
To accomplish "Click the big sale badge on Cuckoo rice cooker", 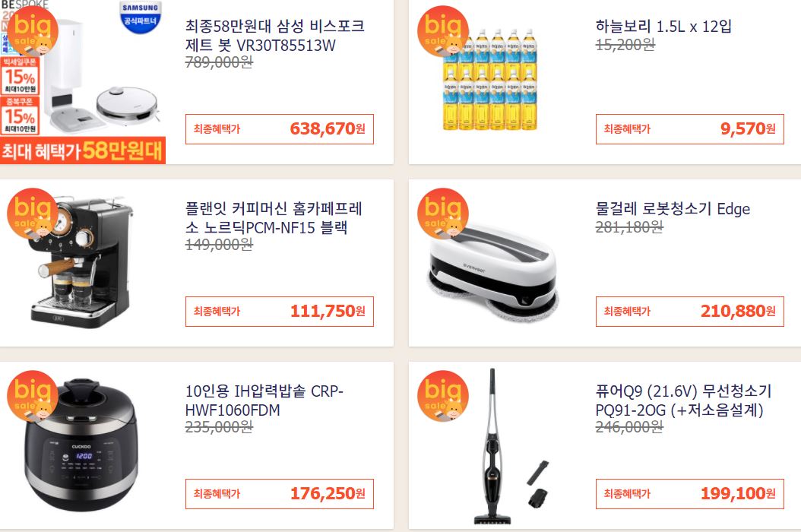I will (x=32, y=396).
